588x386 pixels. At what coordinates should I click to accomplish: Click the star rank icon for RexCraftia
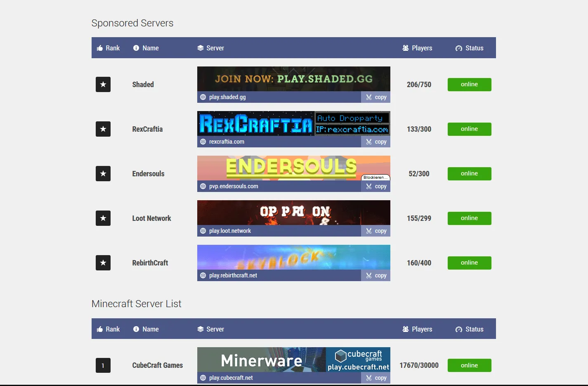tap(103, 129)
